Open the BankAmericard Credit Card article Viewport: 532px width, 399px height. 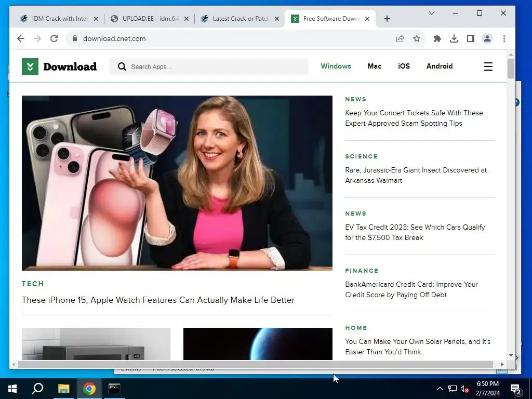pos(411,289)
